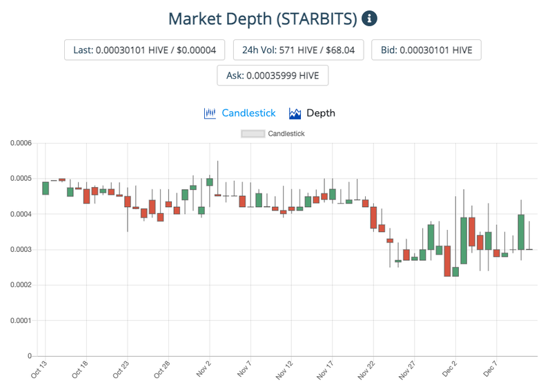Image resolution: width=552 pixels, height=392 pixels.
Task: Click the info icon beside Market Depth title
Action: click(369, 19)
